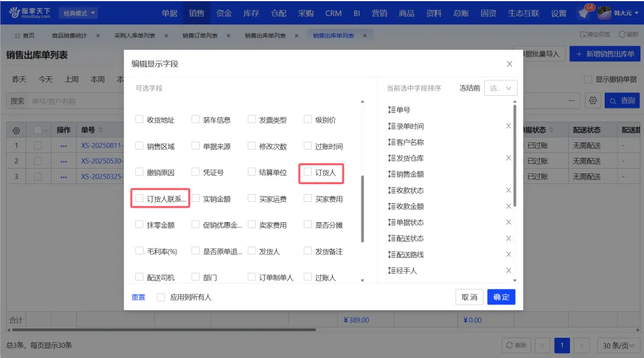Close the 商品销售统计 tab
This screenshot has height=358, width=644.
click(x=98, y=36)
